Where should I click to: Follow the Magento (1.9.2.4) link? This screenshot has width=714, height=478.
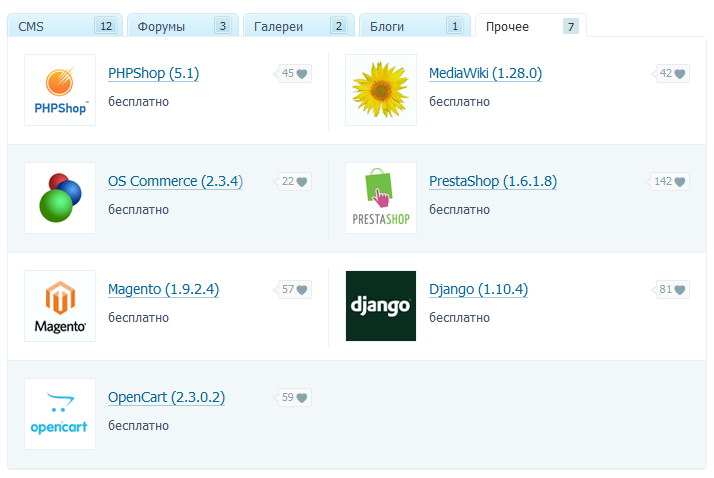(x=163, y=289)
